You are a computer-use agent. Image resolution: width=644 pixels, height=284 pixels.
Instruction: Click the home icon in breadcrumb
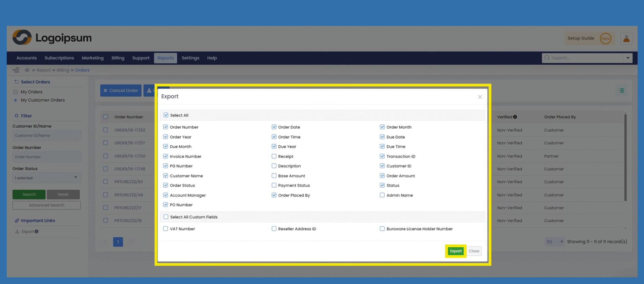click(27, 70)
